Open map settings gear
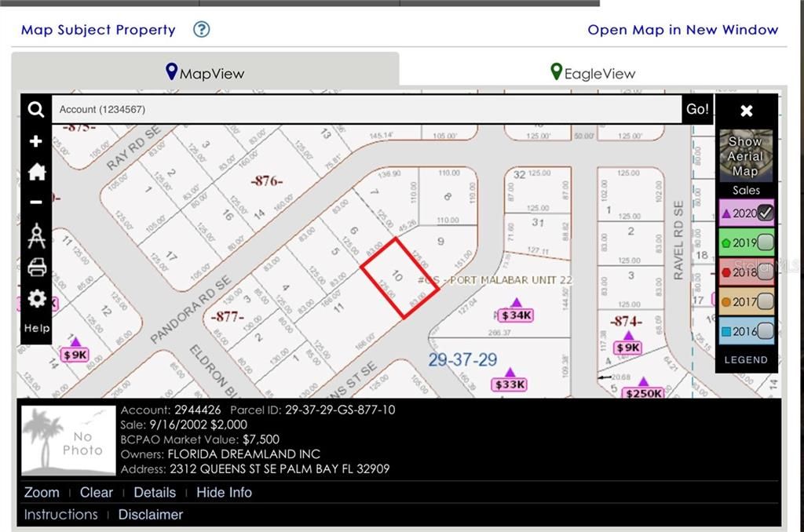This screenshot has height=532, width=804. 36,299
